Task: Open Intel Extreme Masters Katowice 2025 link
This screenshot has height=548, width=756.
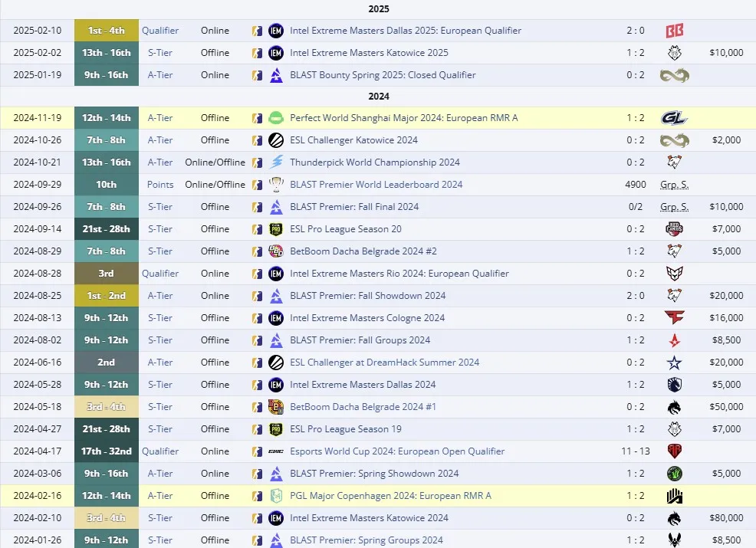Action: [x=369, y=53]
